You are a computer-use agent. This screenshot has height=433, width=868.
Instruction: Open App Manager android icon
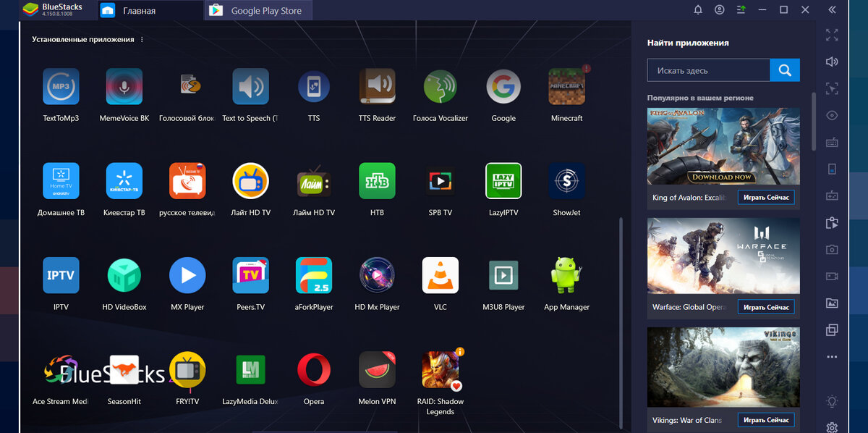(567, 275)
